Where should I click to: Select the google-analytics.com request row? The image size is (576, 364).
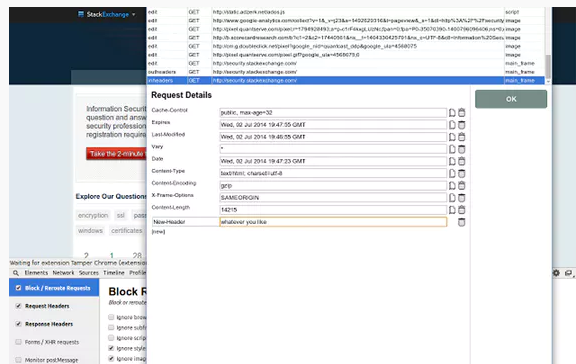pyautogui.click(x=345, y=21)
